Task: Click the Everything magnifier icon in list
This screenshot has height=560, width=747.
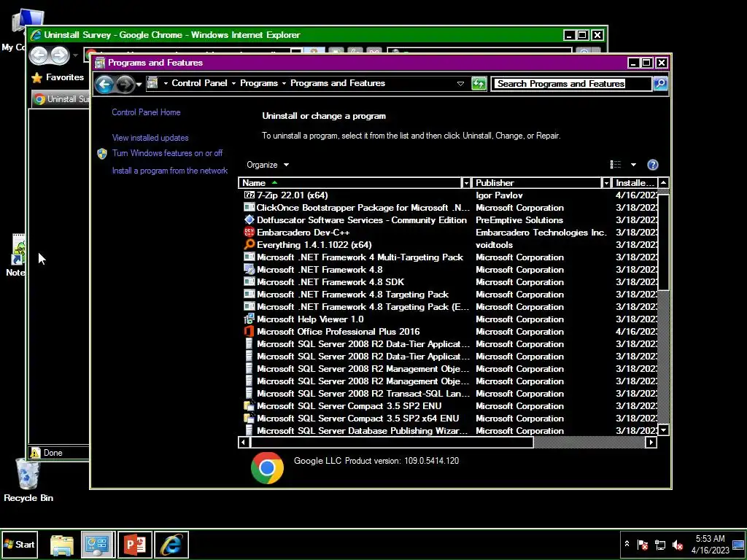Action: click(249, 244)
